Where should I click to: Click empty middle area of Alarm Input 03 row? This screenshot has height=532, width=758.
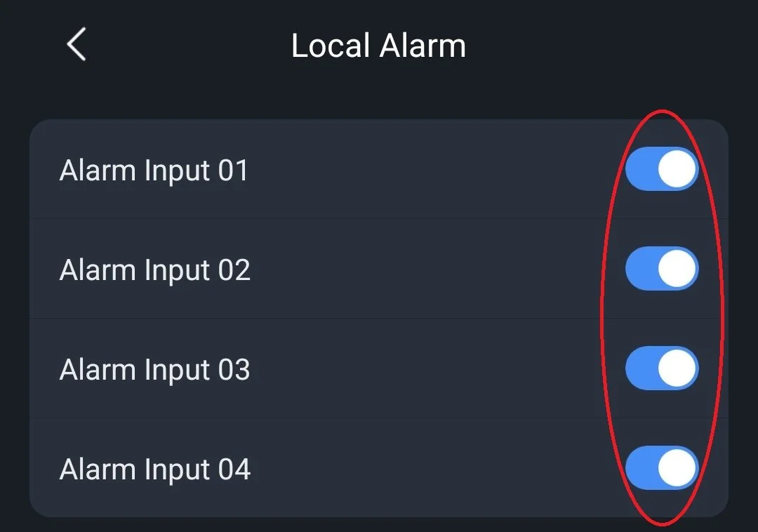435,368
